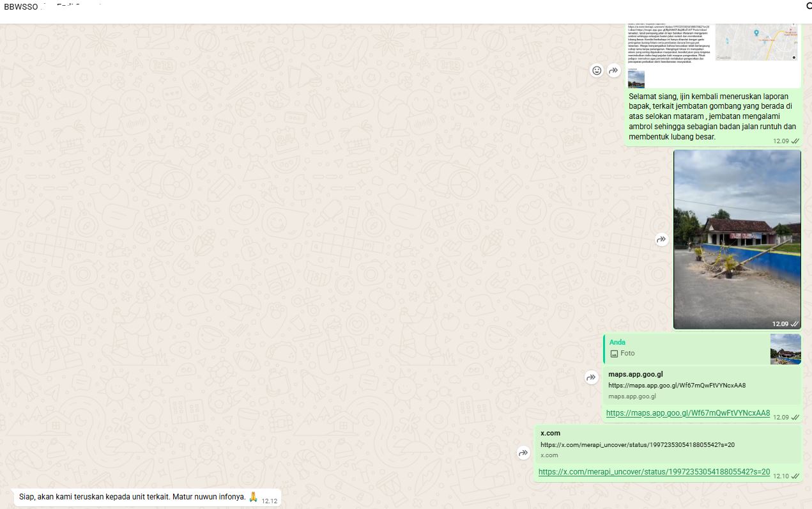Click the x.com link preview card title
This screenshot has width=812, height=509.
point(550,433)
